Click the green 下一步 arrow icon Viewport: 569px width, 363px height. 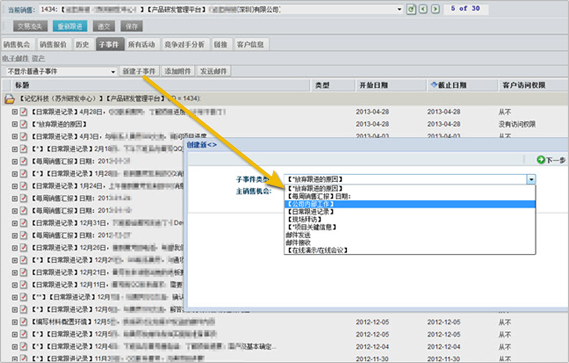click(x=541, y=160)
